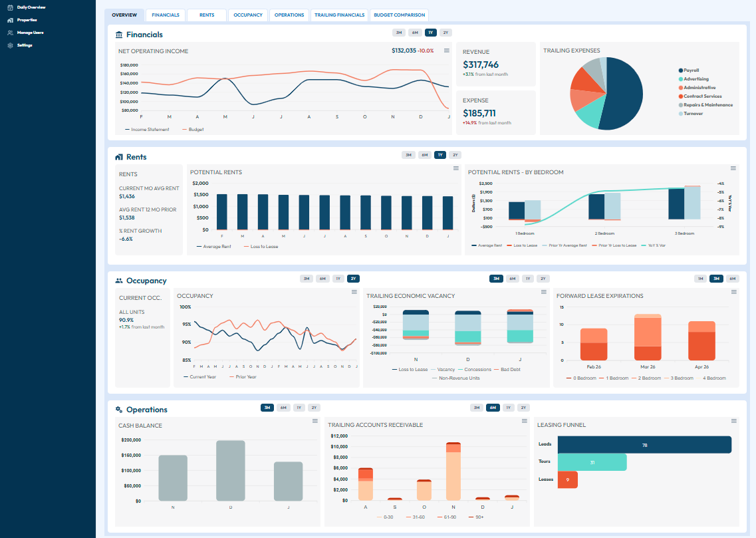Open Cash Balance chart menu
The height and width of the screenshot is (538, 756).
click(315, 421)
